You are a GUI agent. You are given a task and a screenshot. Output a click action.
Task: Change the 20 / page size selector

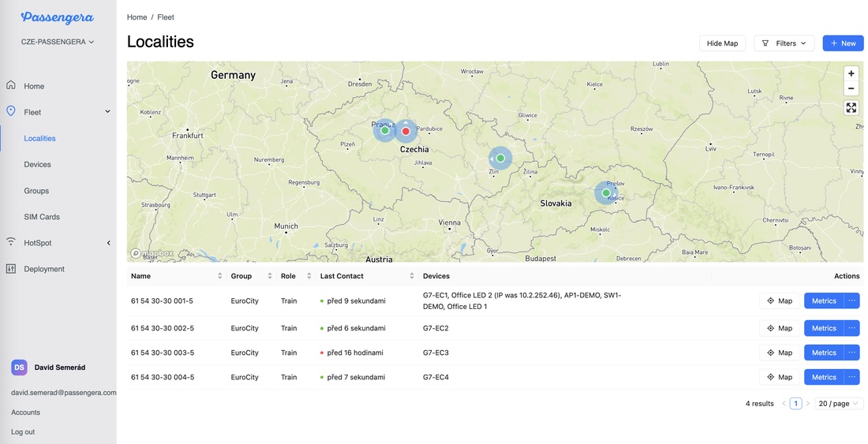pyautogui.click(x=839, y=403)
